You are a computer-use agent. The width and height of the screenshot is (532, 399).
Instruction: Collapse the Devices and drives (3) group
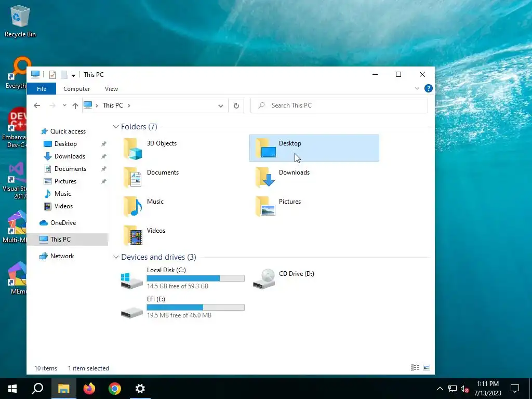pos(116,257)
